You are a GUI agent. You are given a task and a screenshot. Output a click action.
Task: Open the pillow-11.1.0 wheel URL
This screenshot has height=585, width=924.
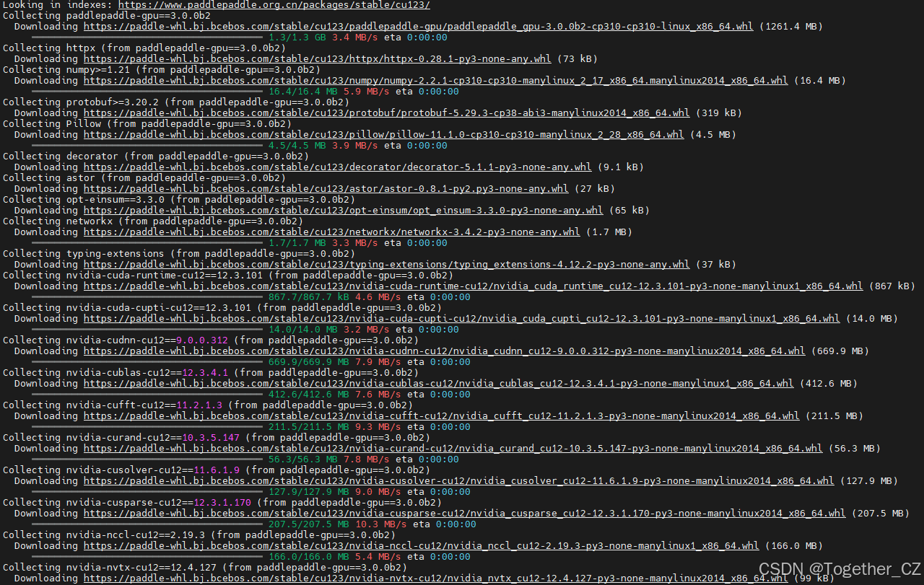coord(384,134)
